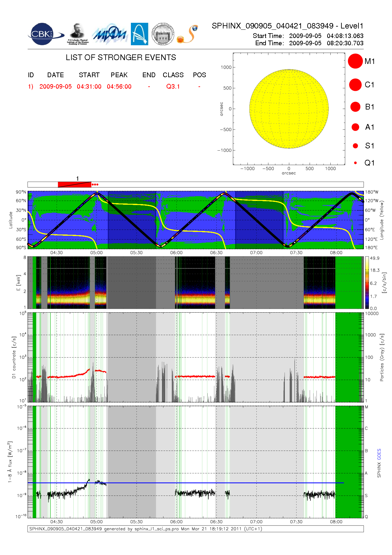Click the CLASS column header
The image size is (392, 555).
tap(173, 75)
